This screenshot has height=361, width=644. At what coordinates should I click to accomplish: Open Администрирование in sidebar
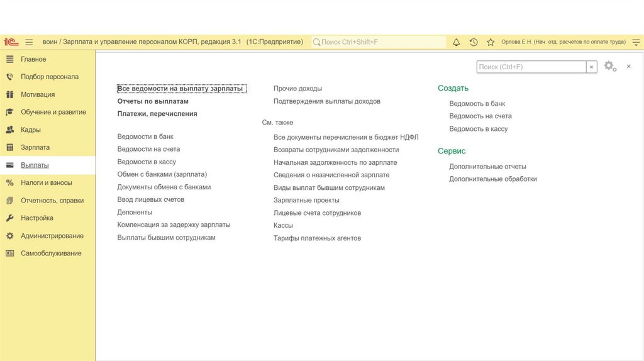pyautogui.click(x=52, y=236)
